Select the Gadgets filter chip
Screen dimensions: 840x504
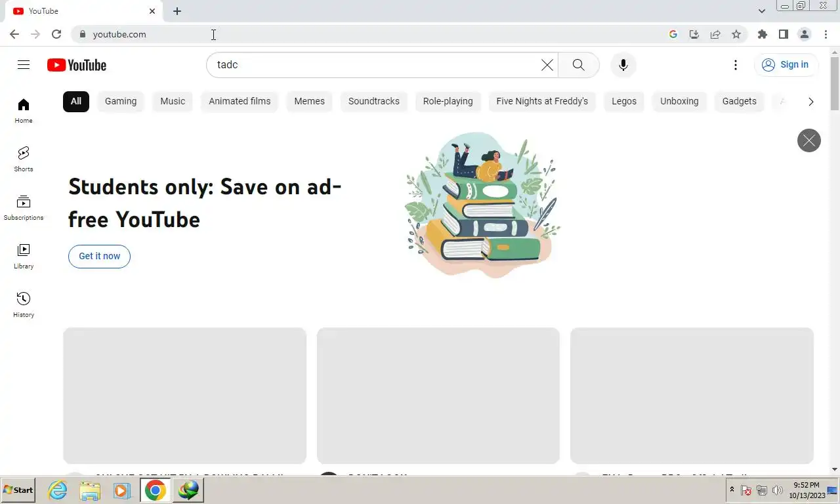pyautogui.click(x=740, y=101)
